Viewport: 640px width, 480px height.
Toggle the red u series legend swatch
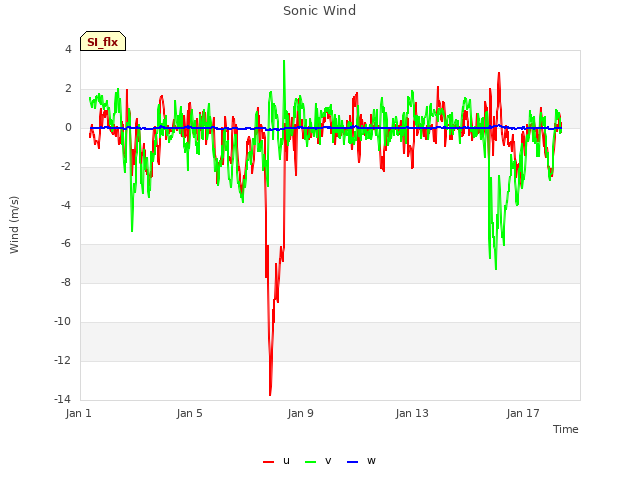click(x=268, y=462)
